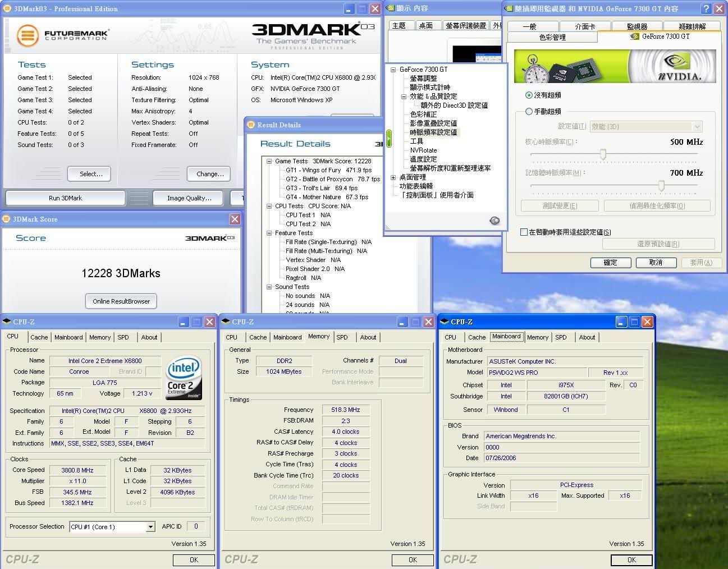
Task: Click the Frequency 518.3 MHz field
Action: pyautogui.click(x=346, y=410)
